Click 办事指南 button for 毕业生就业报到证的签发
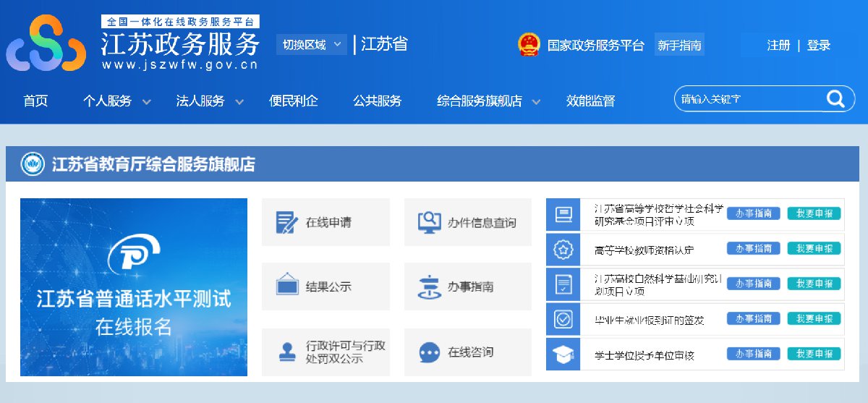The width and height of the screenshot is (868, 403). click(753, 319)
